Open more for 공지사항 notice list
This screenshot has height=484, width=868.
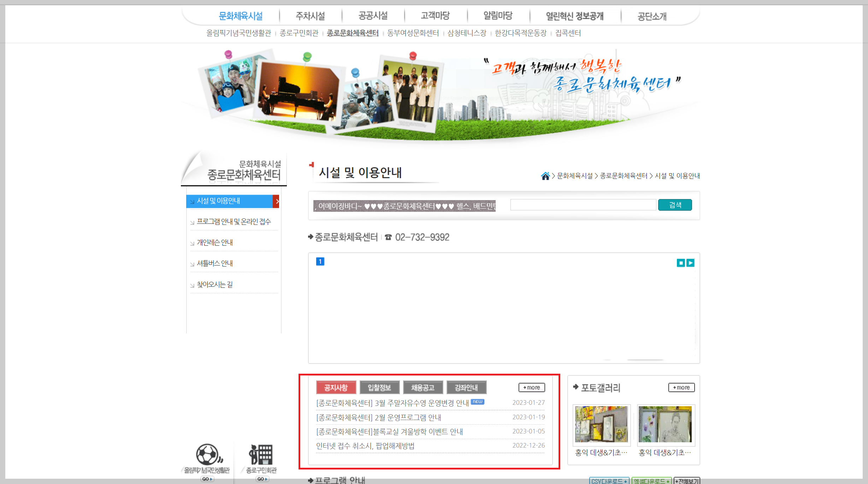point(531,387)
